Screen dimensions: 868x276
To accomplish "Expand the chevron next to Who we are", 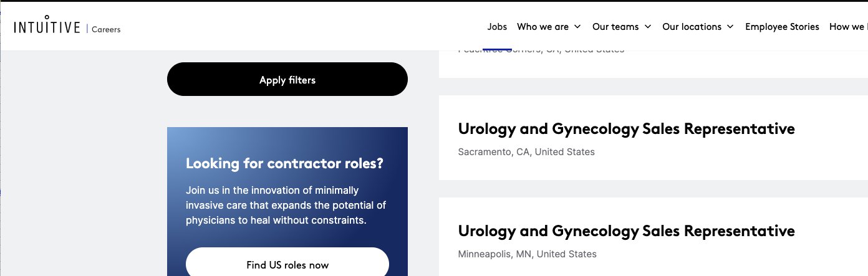I will tap(577, 27).
